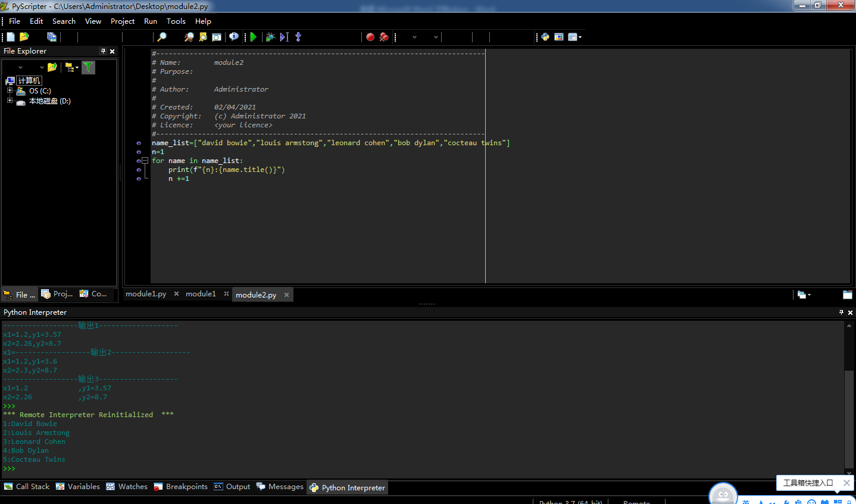Open the Find magnifier tool

point(161,37)
